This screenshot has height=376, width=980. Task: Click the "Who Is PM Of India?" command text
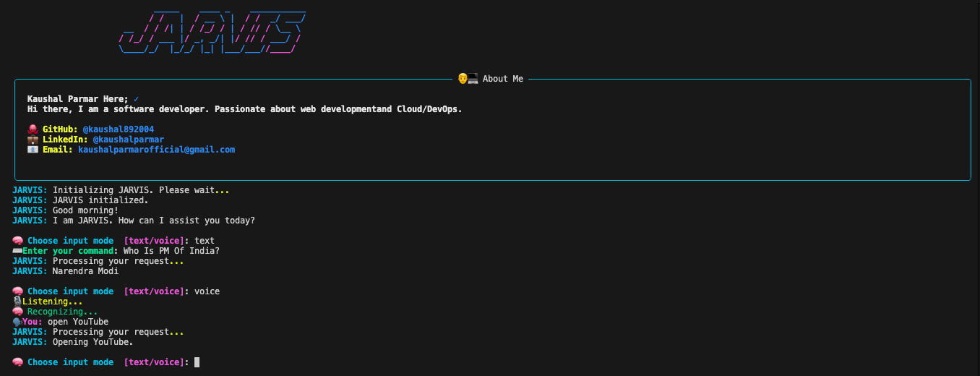coord(171,251)
